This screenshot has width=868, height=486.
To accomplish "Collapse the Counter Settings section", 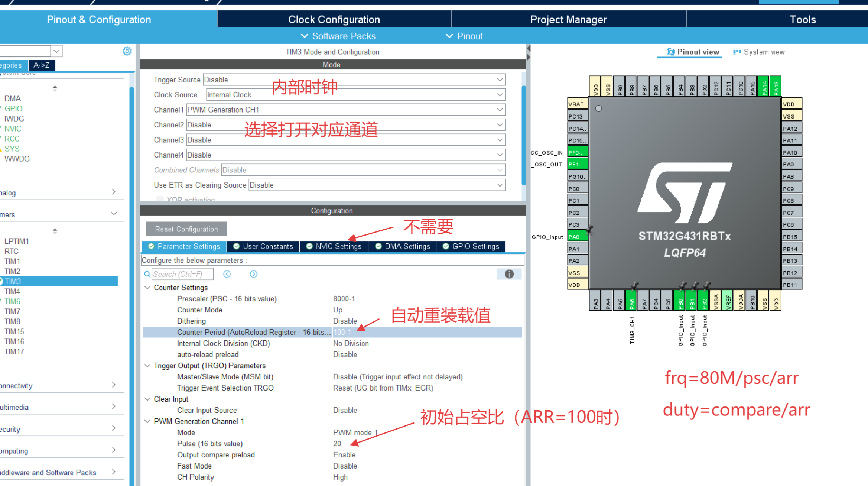I will tap(147, 288).
